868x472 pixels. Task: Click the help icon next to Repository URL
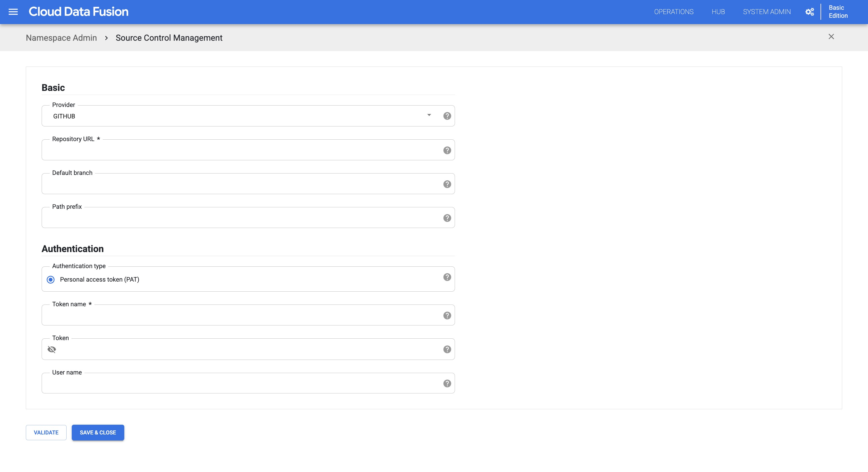pyautogui.click(x=447, y=150)
